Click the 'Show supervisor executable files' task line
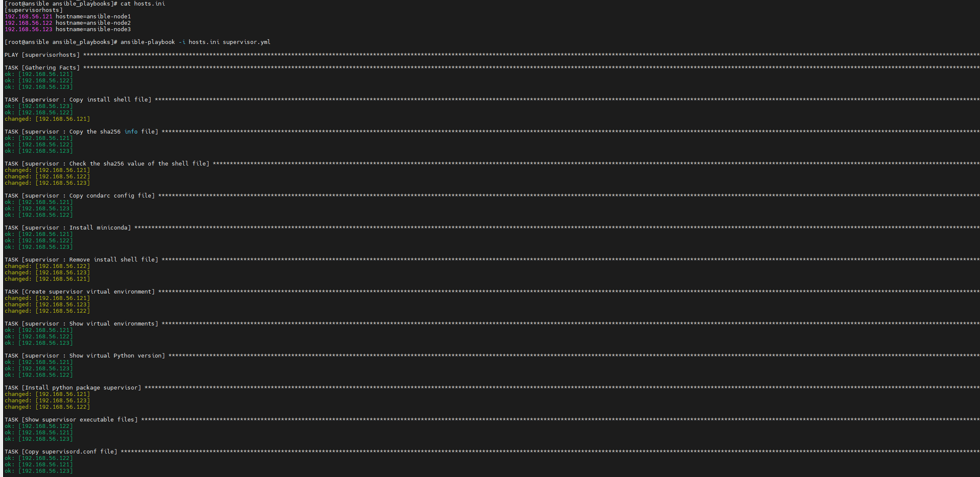This screenshot has height=477, width=980. tap(71, 419)
